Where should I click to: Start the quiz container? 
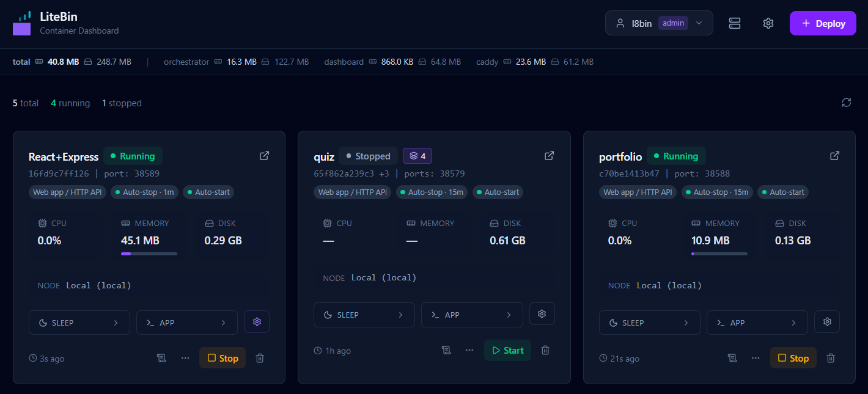coord(507,350)
